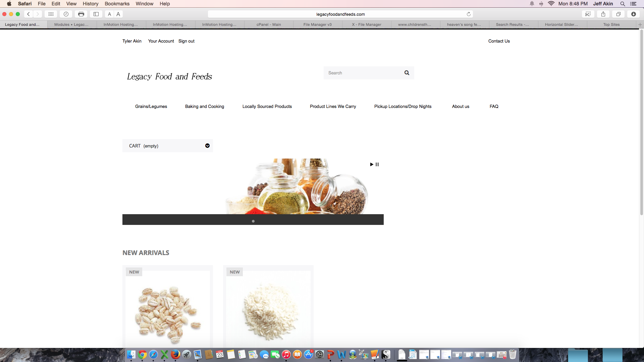Open the Product Lines We Carry menu

[x=333, y=106]
